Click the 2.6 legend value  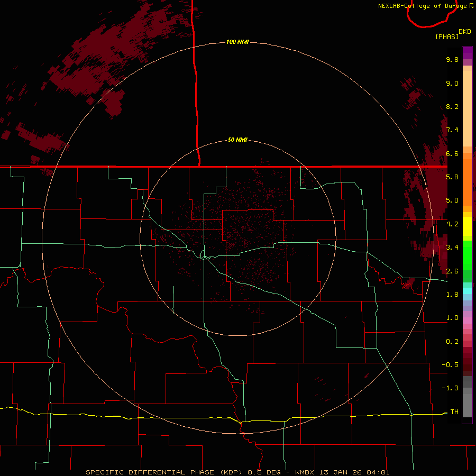click(x=452, y=271)
